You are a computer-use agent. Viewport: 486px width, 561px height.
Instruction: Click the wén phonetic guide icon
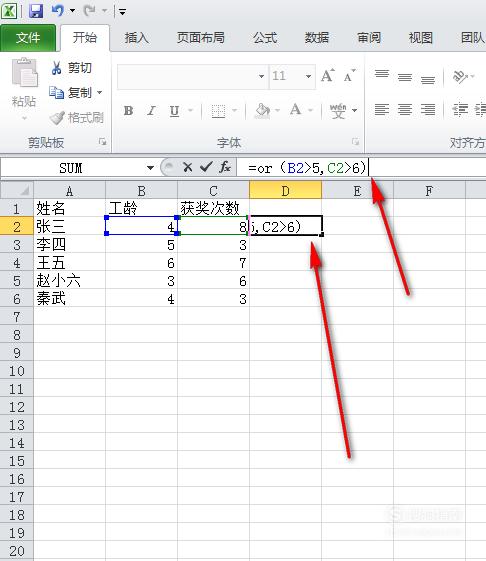pyautogui.click(x=338, y=111)
